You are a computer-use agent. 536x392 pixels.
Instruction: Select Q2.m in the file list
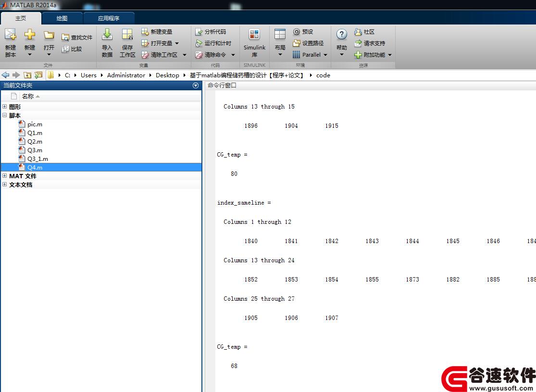coord(35,141)
